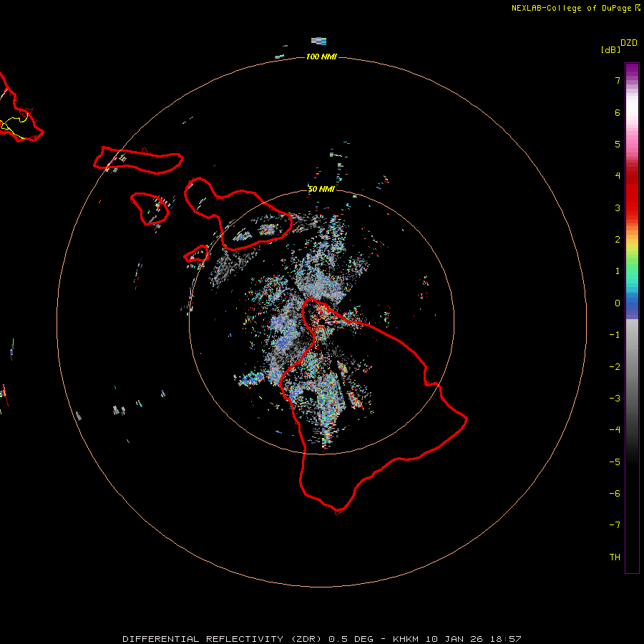Click the ZDR color scale bar
This screenshot has width=644, height=644.
[x=632, y=318]
